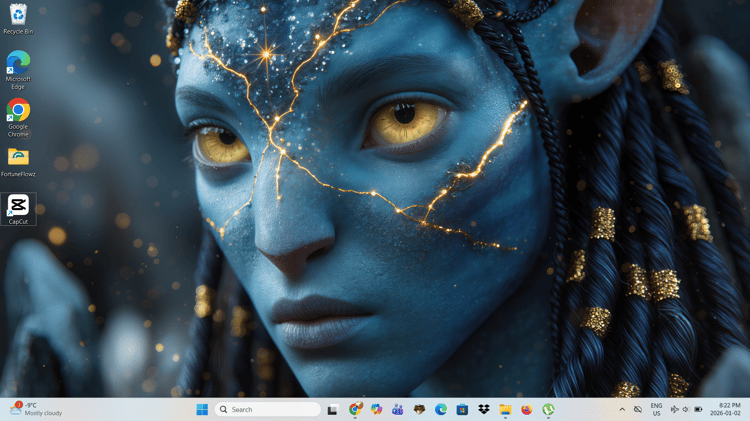Screen dimensions: 750x421
Task: Open Microsoft Teams from the taskbar
Action: point(398,410)
